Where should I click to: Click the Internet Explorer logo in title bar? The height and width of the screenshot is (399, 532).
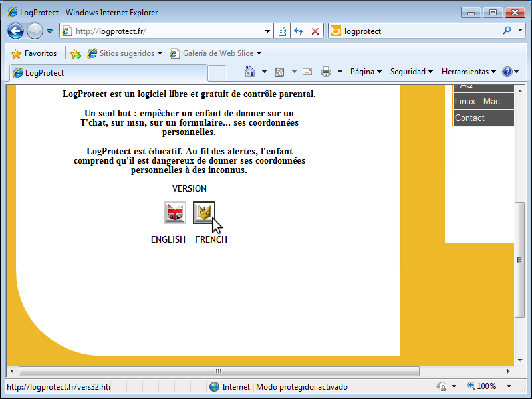point(13,13)
